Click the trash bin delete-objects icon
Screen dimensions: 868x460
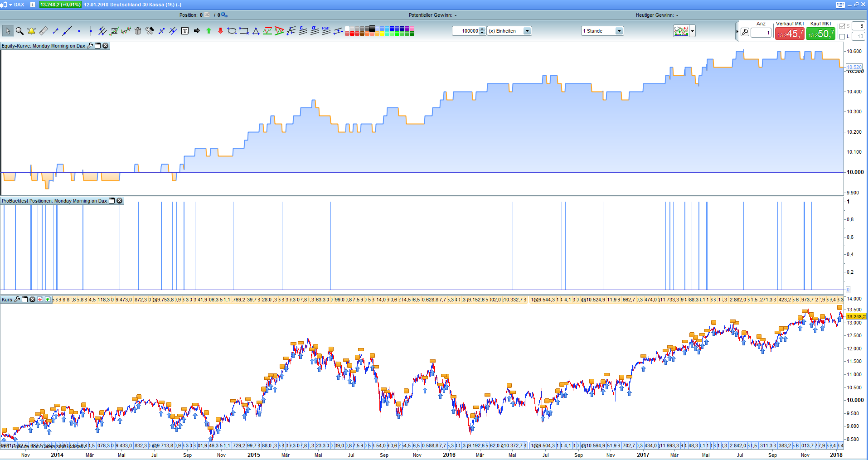coord(138,31)
